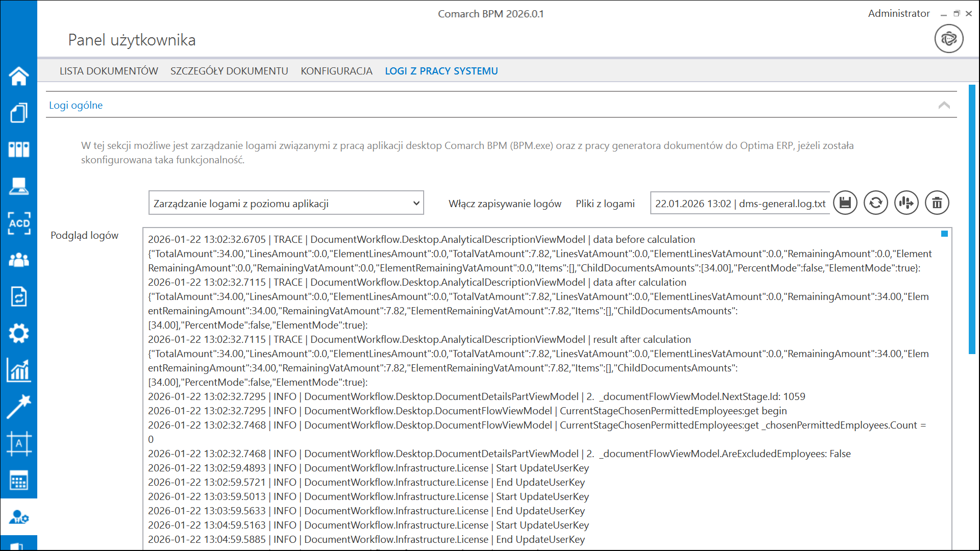
Task: Click the Comarch logo icon at top right
Action: (949, 39)
